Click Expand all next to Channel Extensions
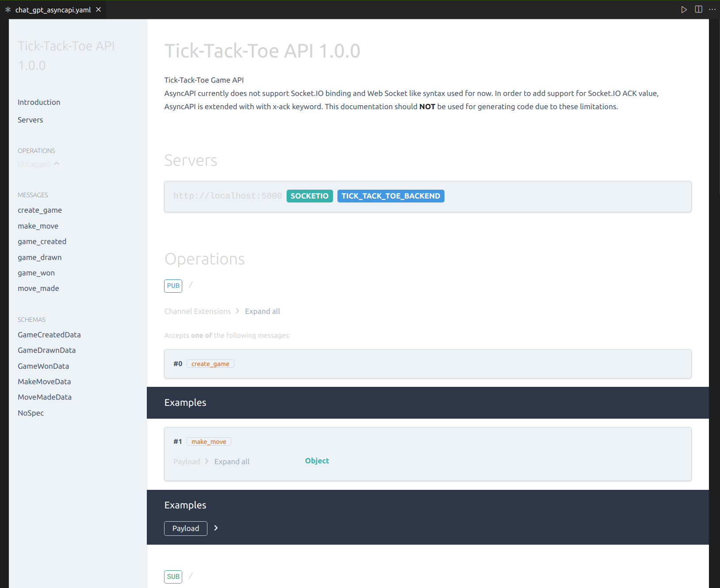Screen dimensions: 720x588 click(262, 311)
